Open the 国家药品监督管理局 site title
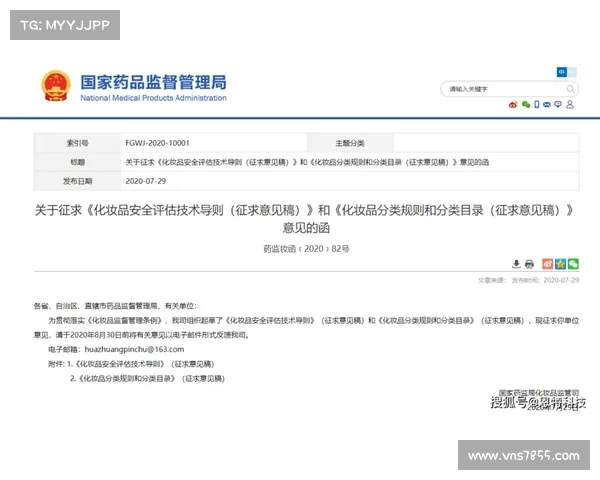The image size is (600, 480). tap(153, 82)
